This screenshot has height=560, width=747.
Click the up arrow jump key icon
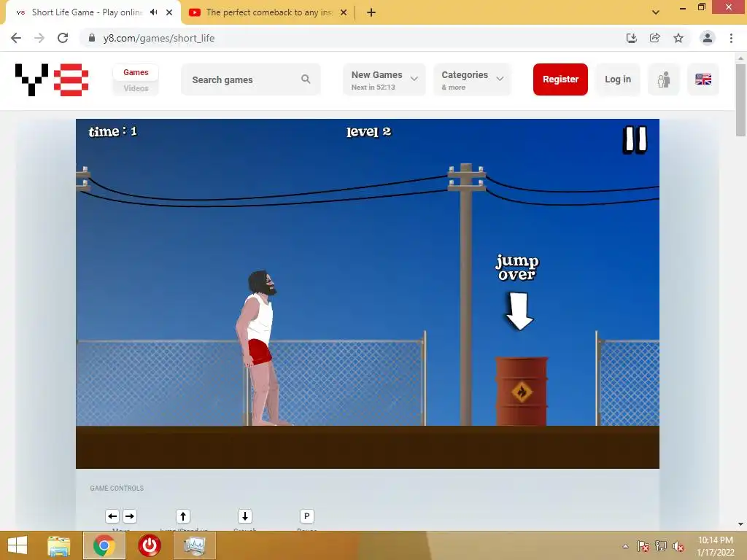[x=183, y=516]
